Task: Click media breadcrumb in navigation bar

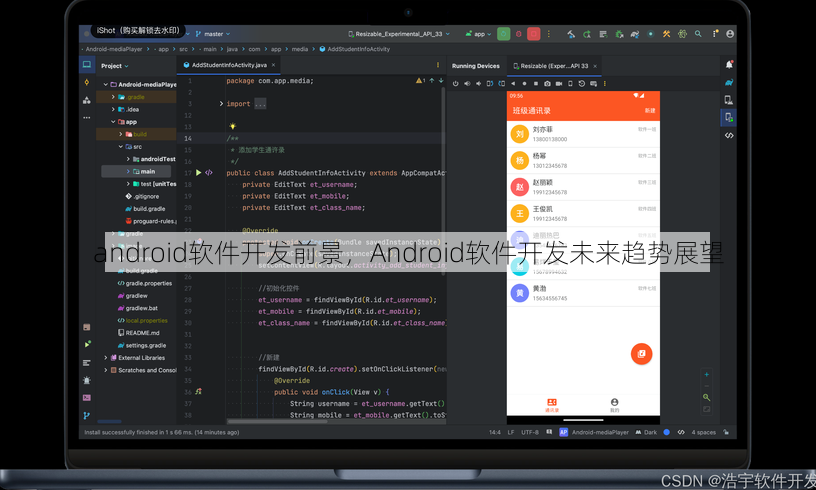Action: pos(300,49)
